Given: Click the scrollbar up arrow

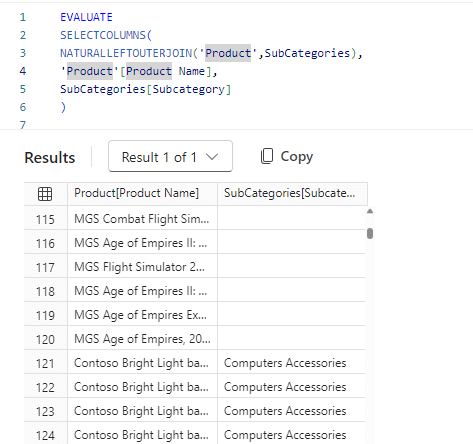Looking at the screenshot, I should click(370, 211).
